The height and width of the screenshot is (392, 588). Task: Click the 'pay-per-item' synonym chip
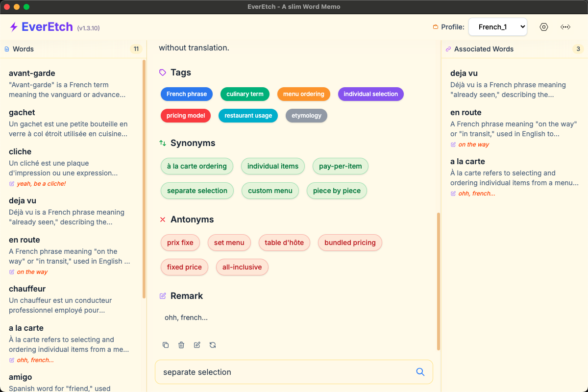pos(340,166)
